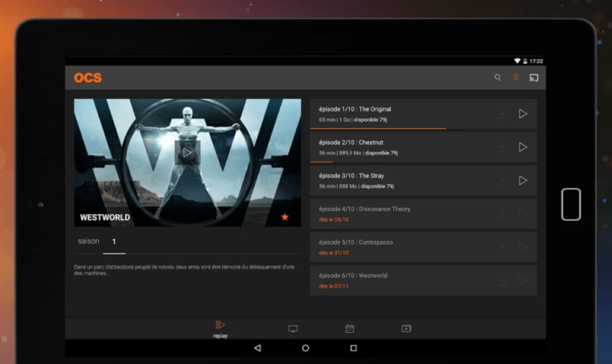Tap the Android back navigation button
This screenshot has height=364, width=612.
click(257, 348)
